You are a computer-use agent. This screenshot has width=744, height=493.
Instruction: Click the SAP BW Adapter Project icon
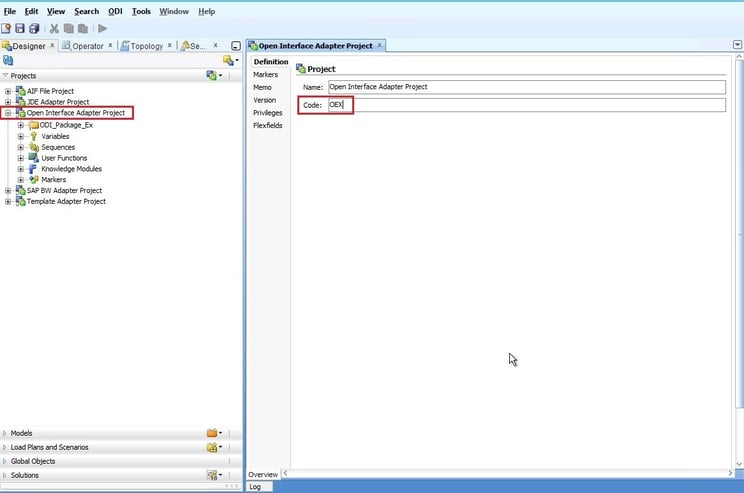pyautogui.click(x=21, y=190)
